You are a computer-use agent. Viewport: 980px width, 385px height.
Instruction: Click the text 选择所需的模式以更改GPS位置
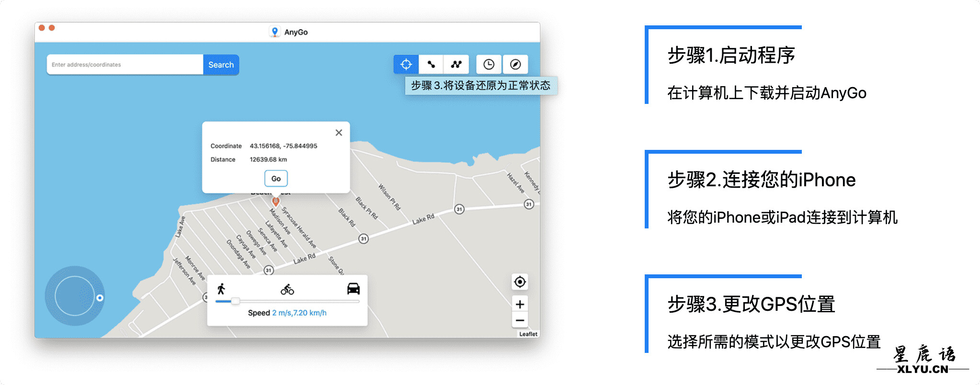tap(774, 342)
